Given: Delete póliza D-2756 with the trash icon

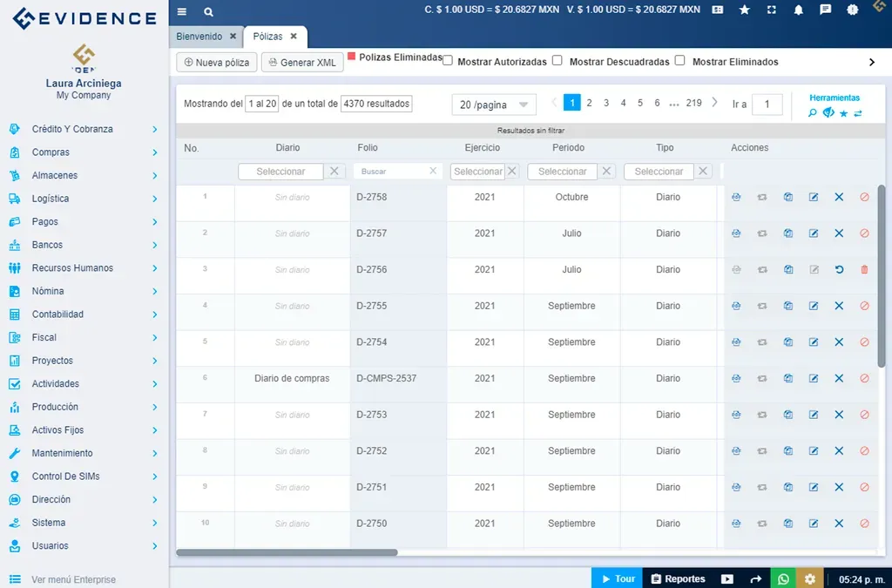Looking at the screenshot, I should [x=864, y=270].
